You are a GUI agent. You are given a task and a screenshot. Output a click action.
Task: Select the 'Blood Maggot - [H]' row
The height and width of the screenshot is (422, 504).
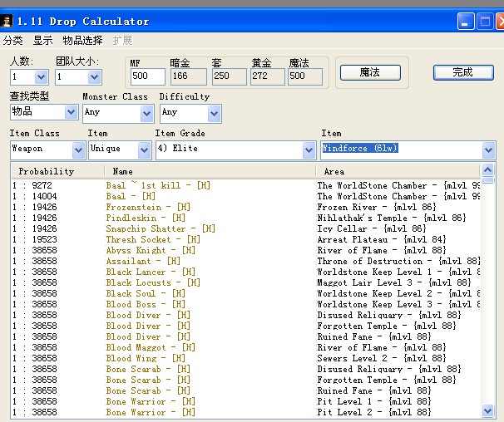point(246,347)
